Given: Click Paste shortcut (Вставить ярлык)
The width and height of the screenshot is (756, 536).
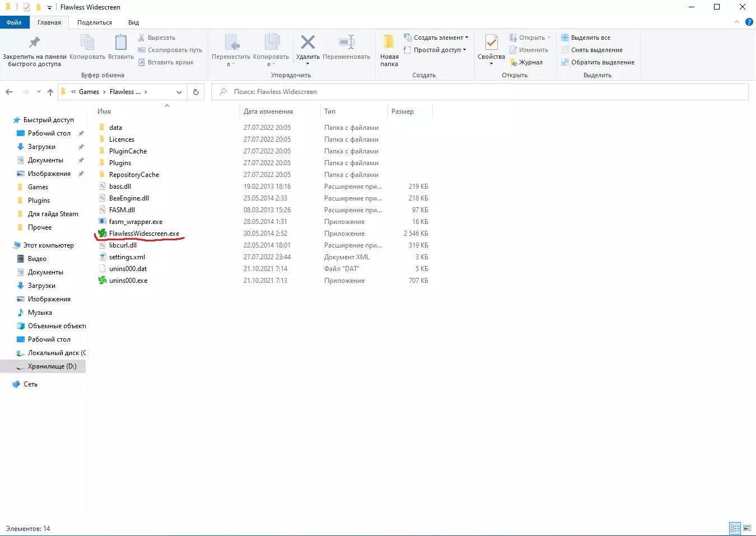Looking at the screenshot, I should pos(166,62).
